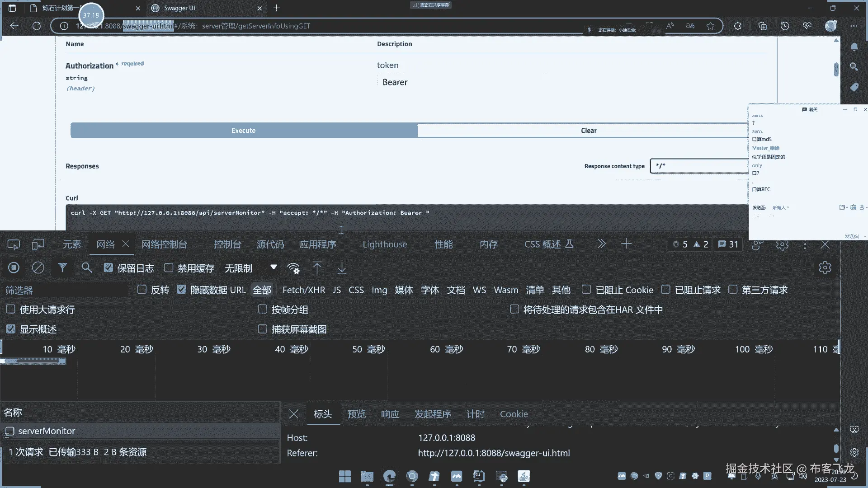Toggle the filter funnel icon
Screen dimensions: 868x488
(62, 268)
